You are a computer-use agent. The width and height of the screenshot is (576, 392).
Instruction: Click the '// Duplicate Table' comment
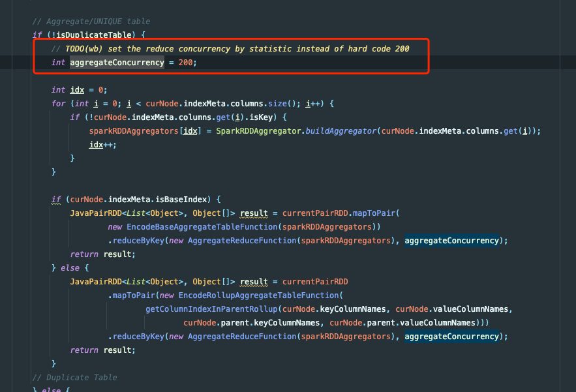click(74, 377)
